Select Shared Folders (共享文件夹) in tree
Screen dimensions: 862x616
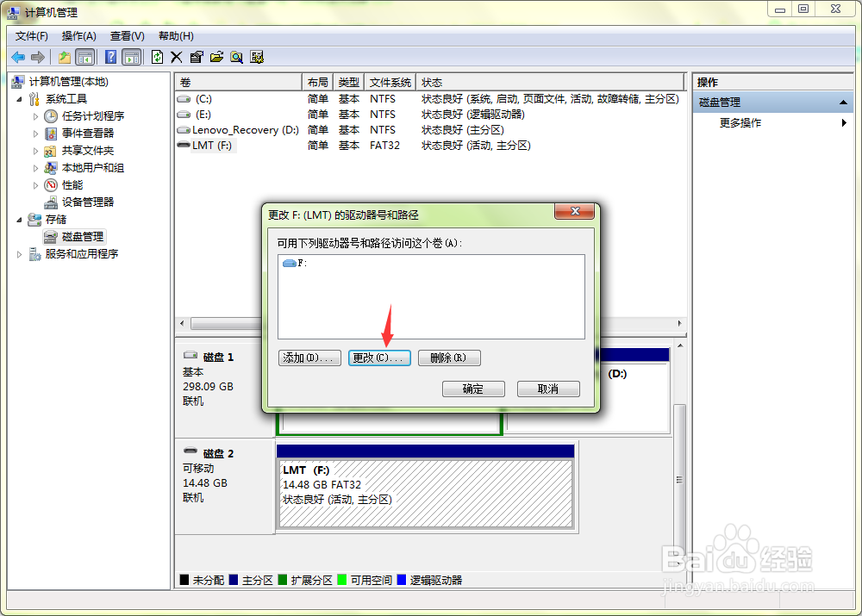(x=88, y=151)
